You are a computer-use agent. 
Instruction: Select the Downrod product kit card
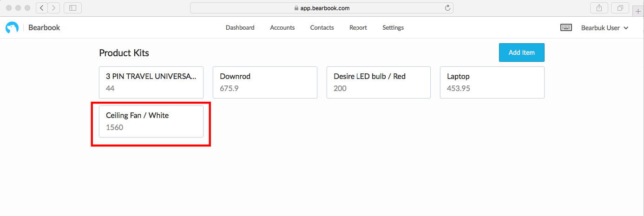click(265, 82)
